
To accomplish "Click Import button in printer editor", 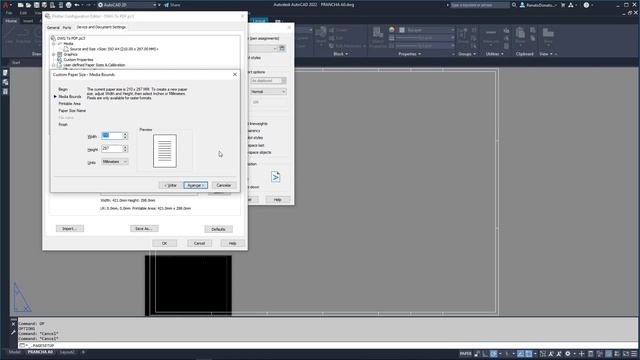I will pos(70,229).
